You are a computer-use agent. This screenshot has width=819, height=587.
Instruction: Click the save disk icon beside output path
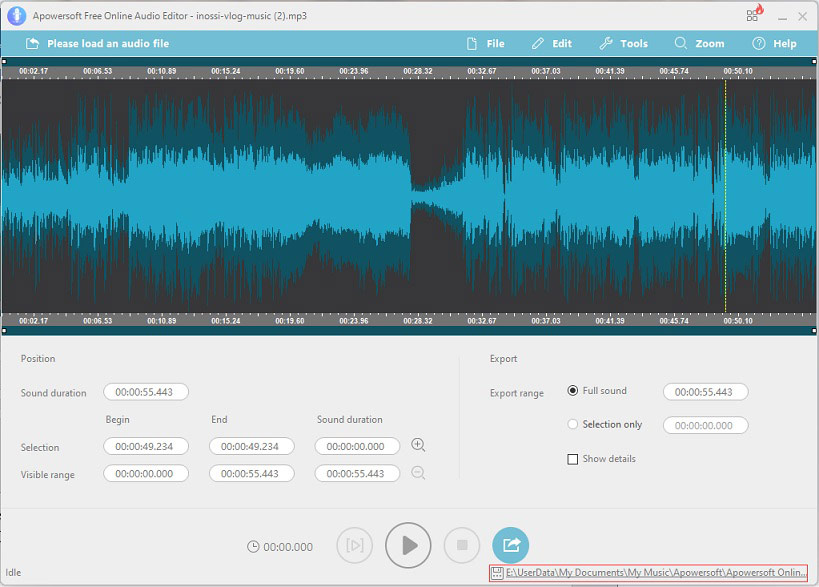pyautogui.click(x=497, y=573)
